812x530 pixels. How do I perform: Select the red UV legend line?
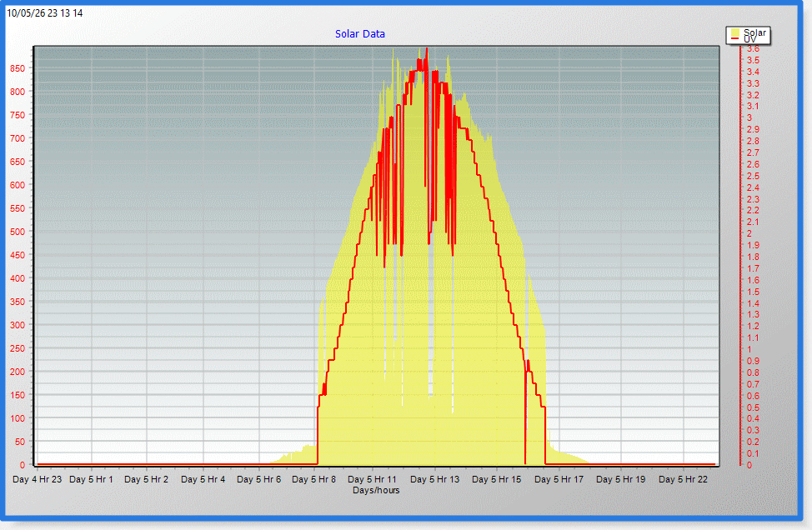[x=734, y=39]
